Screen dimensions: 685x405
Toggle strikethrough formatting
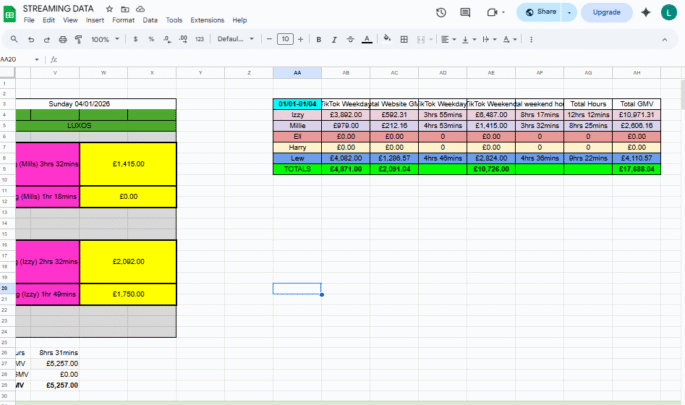pos(350,39)
